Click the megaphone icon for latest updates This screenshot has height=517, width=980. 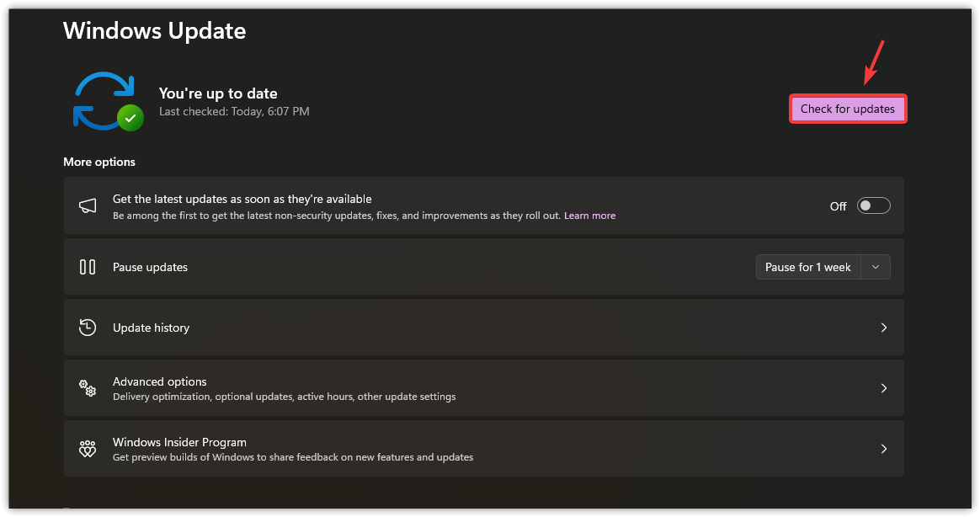tap(88, 206)
